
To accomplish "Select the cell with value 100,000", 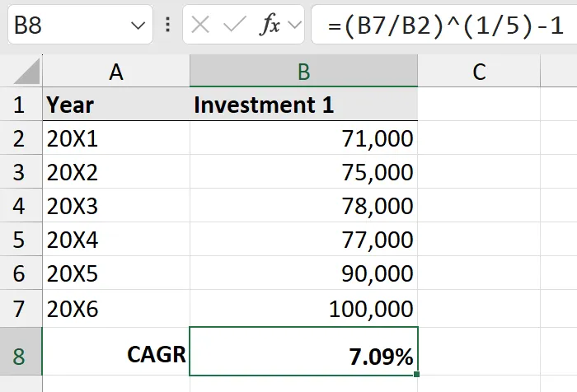I will 303,309.
